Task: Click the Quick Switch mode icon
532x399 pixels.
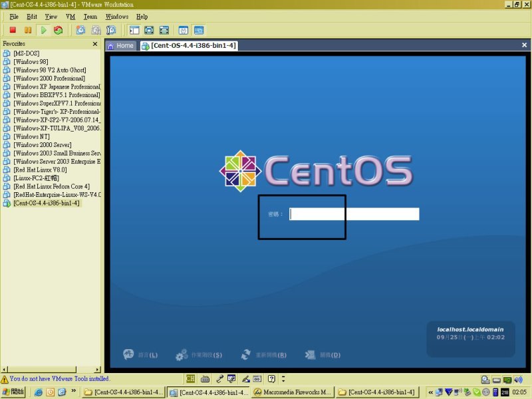Action: point(149,30)
